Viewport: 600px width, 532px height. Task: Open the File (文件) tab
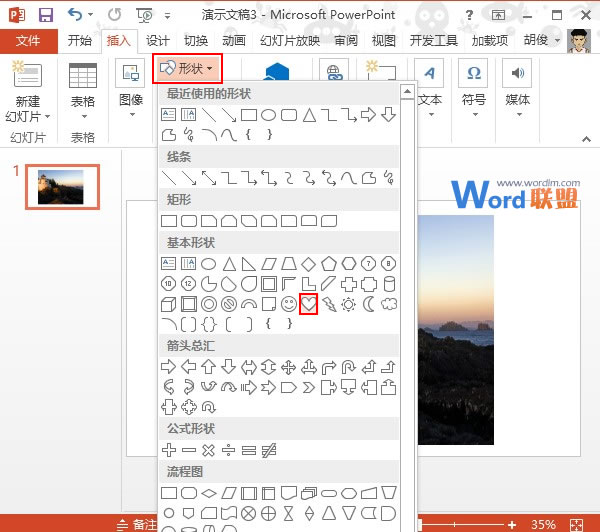point(28,41)
